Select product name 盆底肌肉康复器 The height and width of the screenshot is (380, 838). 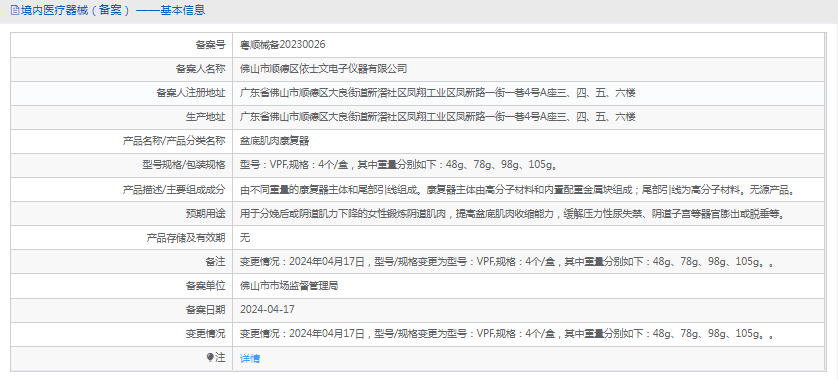click(275, 141)
